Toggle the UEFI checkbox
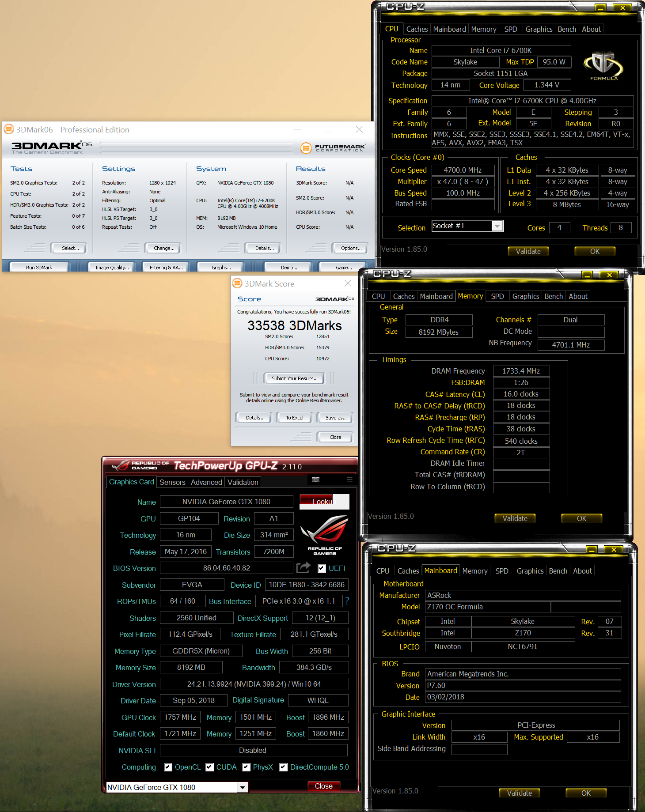Image resolution: width=645 pixels, height=812 pixels. coord(322,569)
